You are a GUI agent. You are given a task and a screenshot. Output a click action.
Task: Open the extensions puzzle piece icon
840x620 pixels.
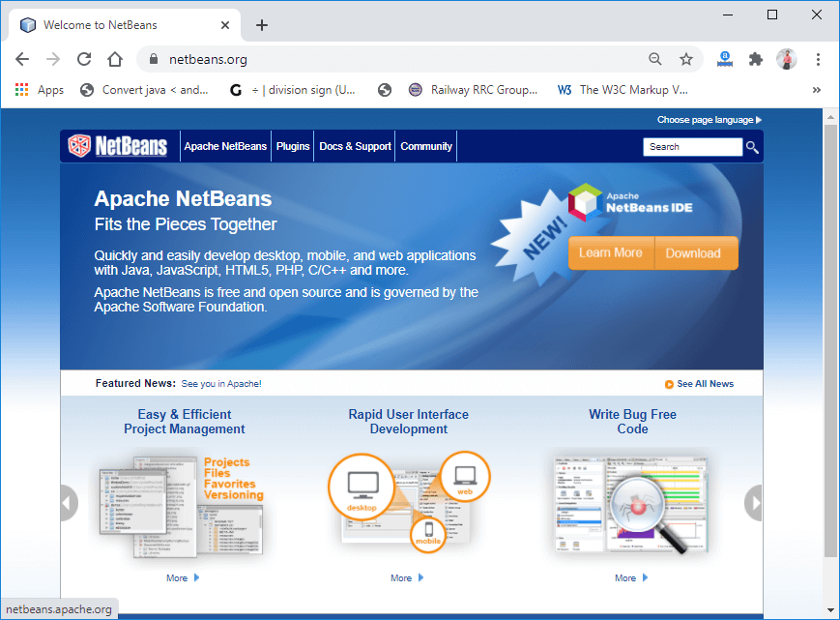(755, 59)
